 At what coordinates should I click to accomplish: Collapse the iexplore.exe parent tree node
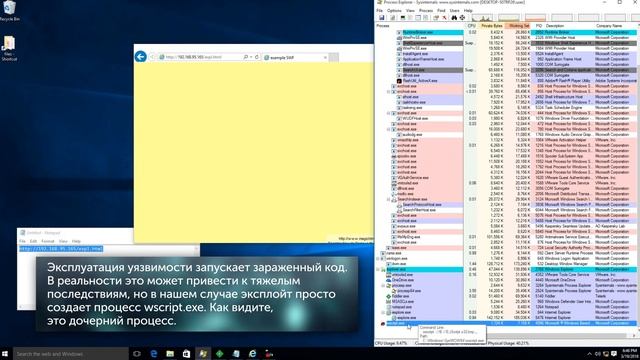point(383,312)
